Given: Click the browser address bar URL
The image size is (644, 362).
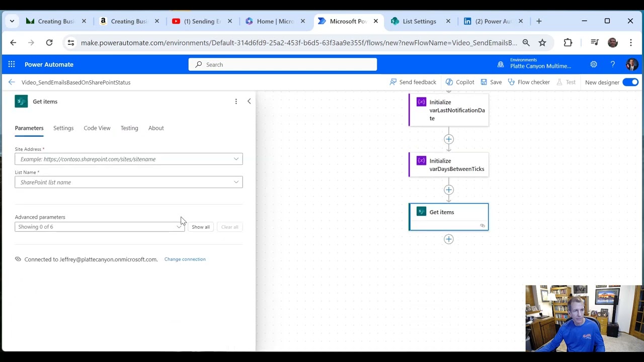Looking at the screenshot, I should click(299, 43).
